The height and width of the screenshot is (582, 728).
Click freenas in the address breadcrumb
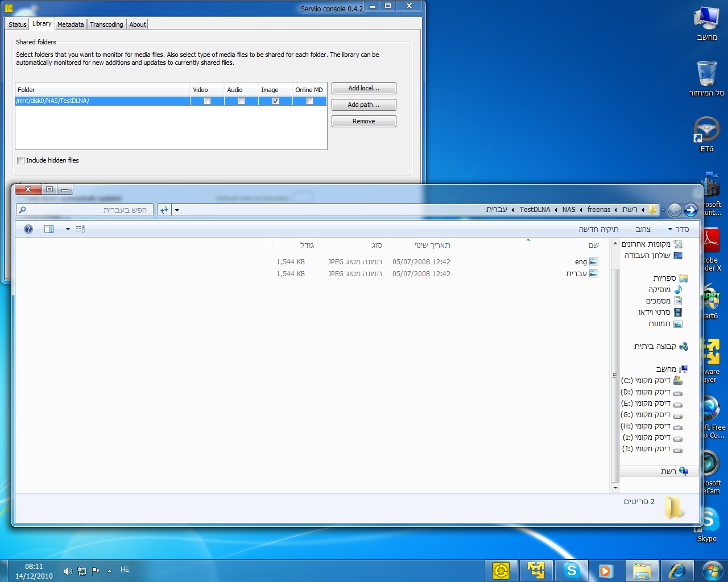coord(599,210)
